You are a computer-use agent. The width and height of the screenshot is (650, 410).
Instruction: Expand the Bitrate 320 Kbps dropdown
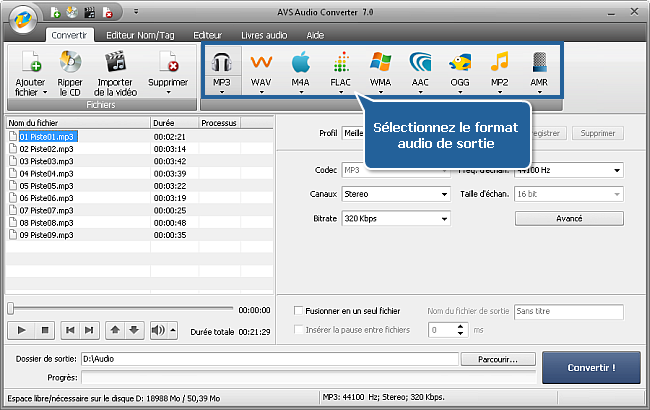coord(396,218)
